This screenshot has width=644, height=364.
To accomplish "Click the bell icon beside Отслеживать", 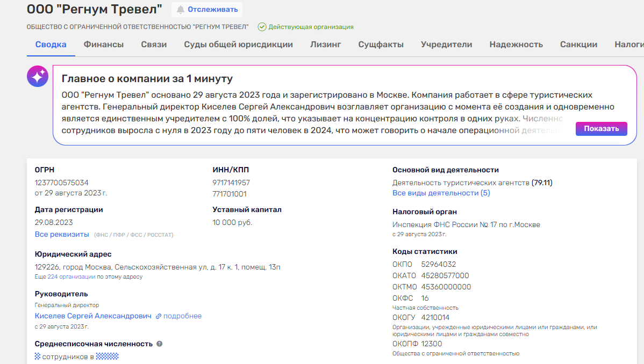I will 181,10.
